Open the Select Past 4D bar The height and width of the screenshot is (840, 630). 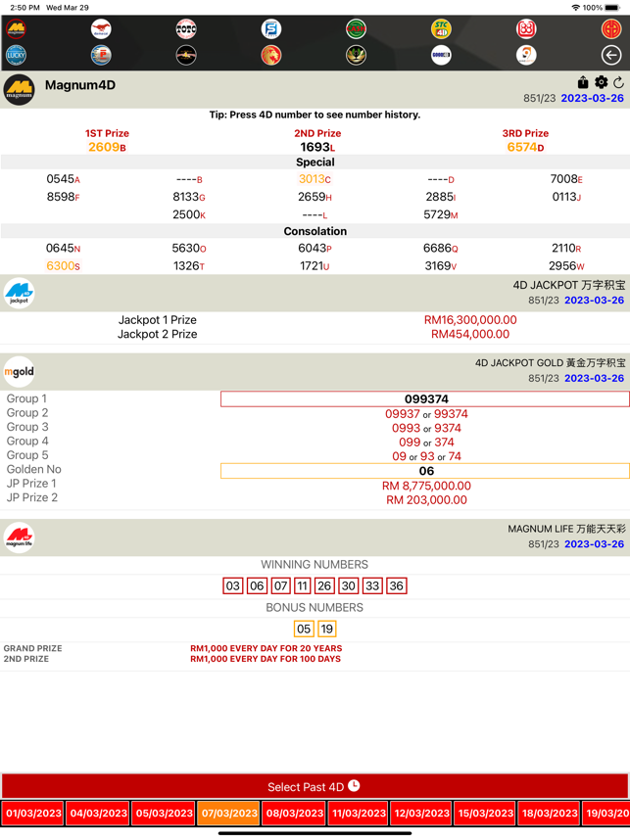click(x=315, y=786)
